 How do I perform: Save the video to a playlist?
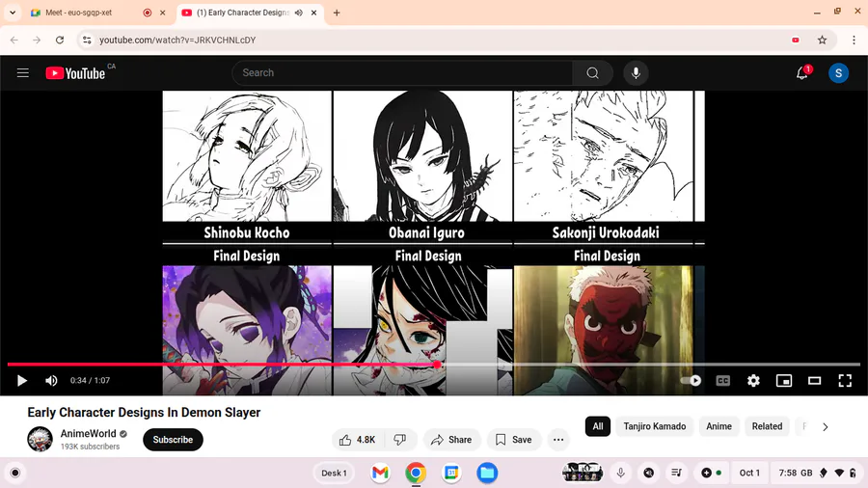514,440
